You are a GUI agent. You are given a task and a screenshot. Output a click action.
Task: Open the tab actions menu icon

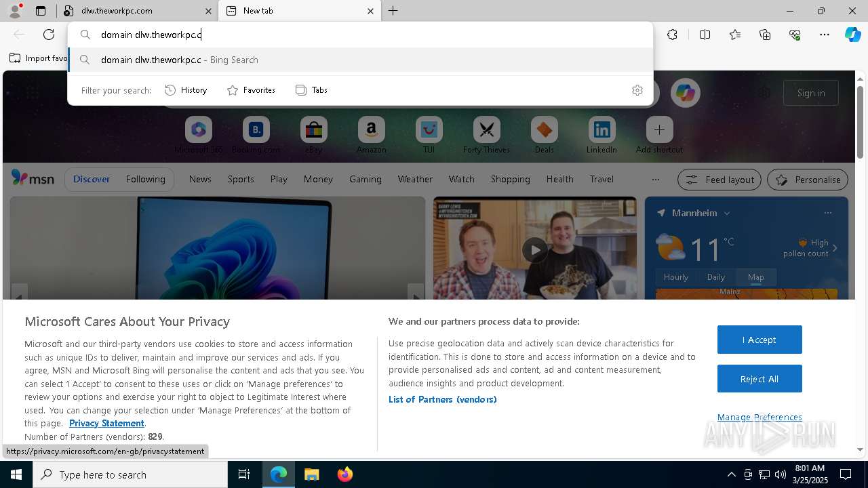pyautogui.click(x=41, y=11)
